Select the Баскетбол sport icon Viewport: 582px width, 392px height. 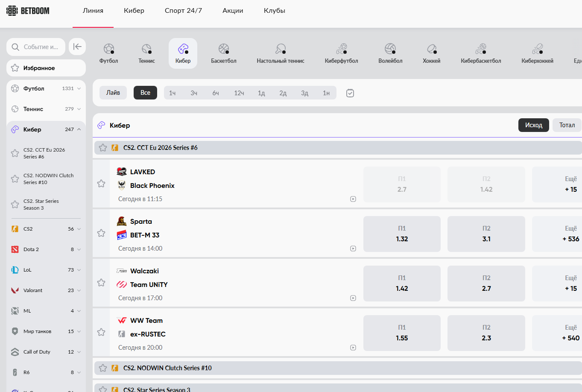(x=224, y=53)
